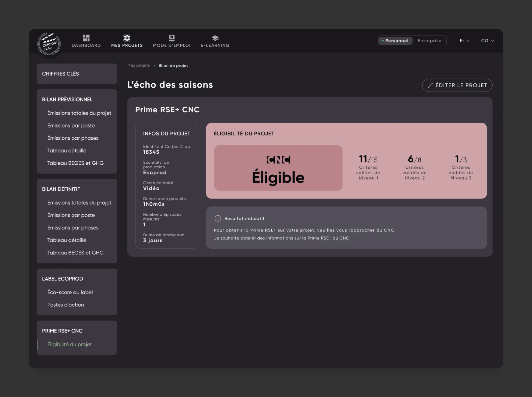Open the Fr language dropdown

[x=465, y=41]
